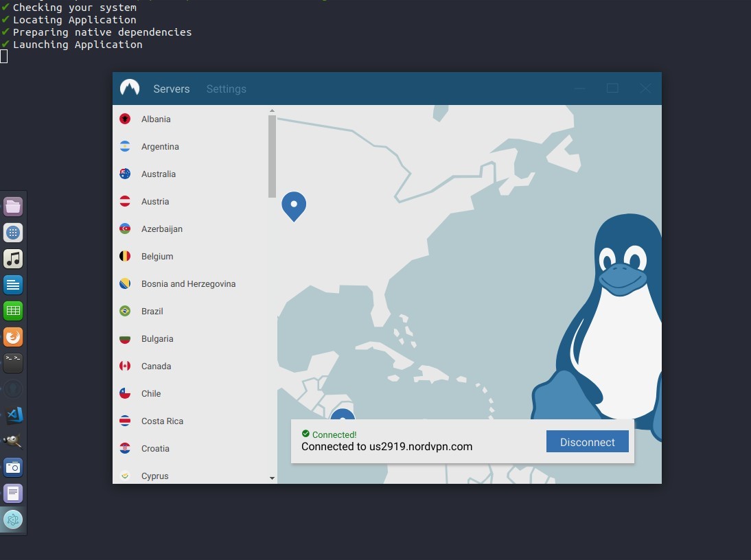
Task: Open Visual Studio Code from dock
Action: pyautogui.click(x=13, y=415)
